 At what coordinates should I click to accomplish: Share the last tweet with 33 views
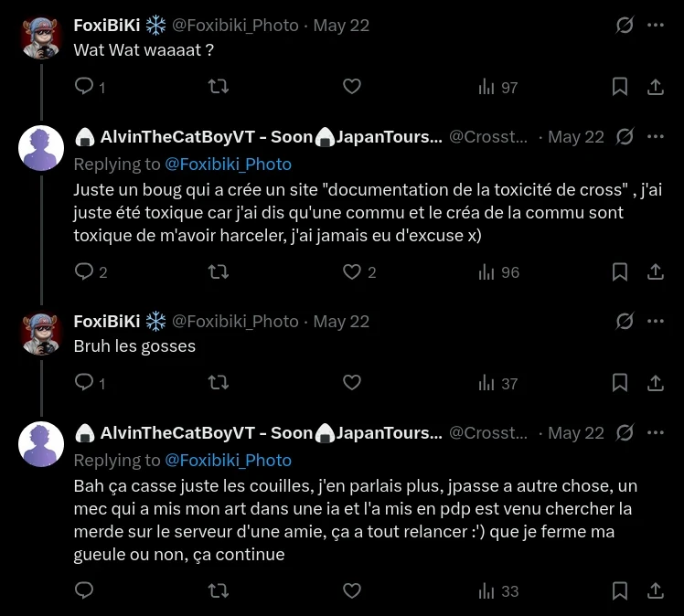click(656, 591)
